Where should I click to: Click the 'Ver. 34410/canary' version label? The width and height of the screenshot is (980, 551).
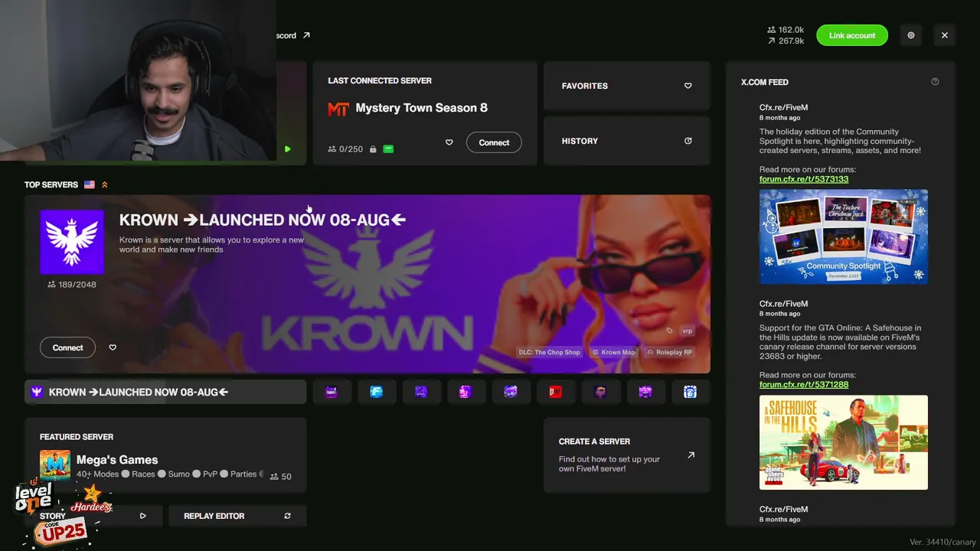click(x=941, y=543)
